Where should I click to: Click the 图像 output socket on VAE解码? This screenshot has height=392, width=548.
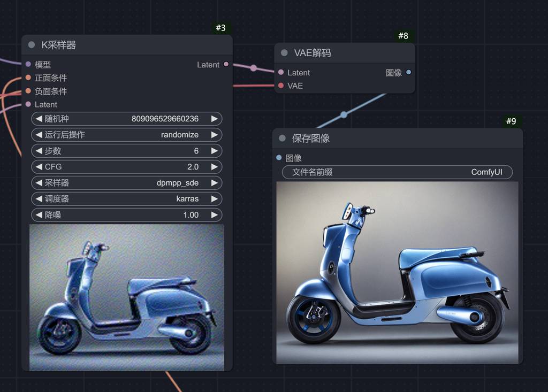pyautogui.click(x=409, y=72)
